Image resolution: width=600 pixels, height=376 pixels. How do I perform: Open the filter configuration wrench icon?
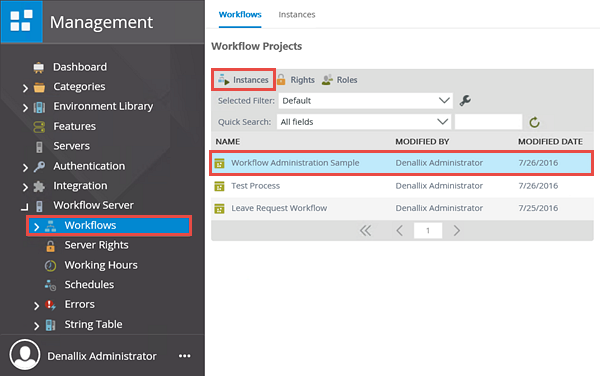pyautogui.click(x=465, y=101)
